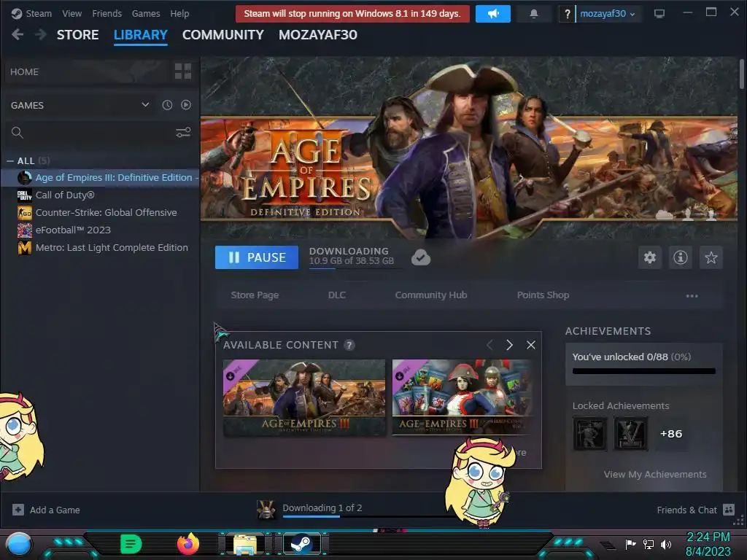
Task: Open the first Age of Empires III DLC thumbnail
Action: (x=304, y=397)
